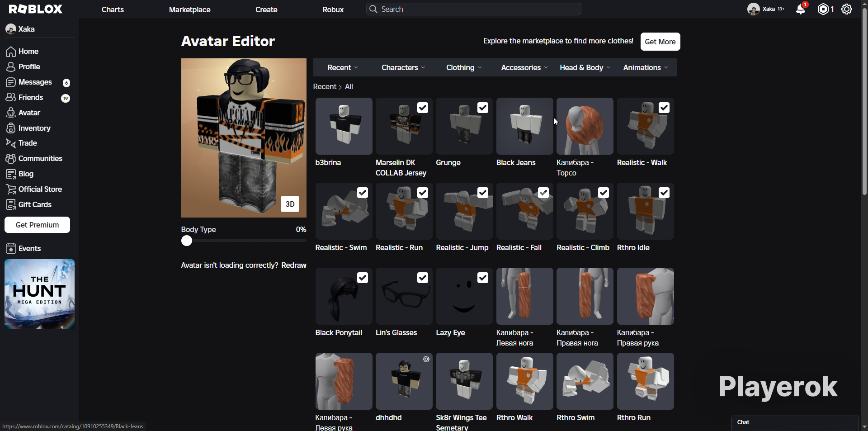
Task: Uncheck the Realistic - Swim animation
Action: 363,193
